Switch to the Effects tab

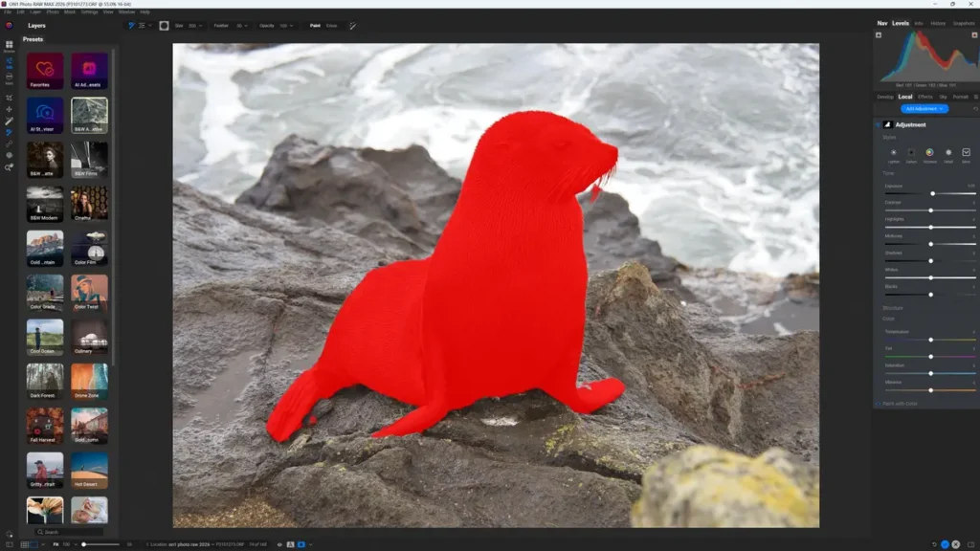click(x=925, y=97)
